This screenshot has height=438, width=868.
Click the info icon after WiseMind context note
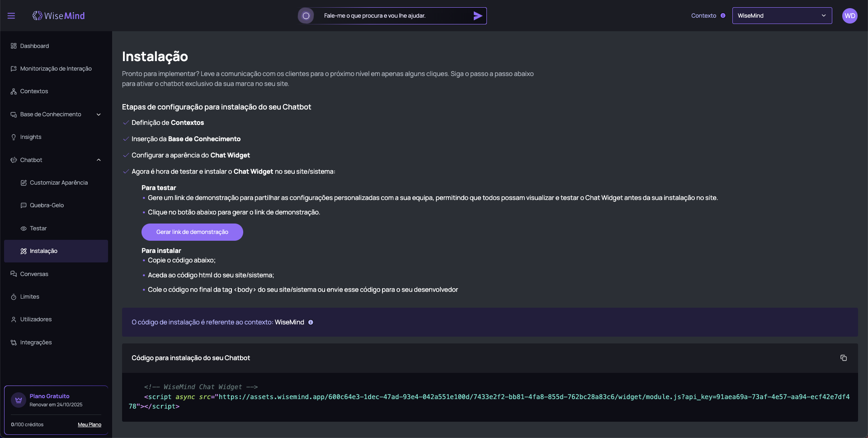311,323
